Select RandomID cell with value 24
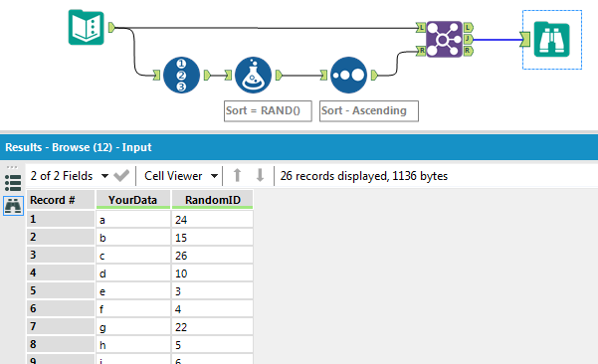Screen dimensions: 598x364 212,220
